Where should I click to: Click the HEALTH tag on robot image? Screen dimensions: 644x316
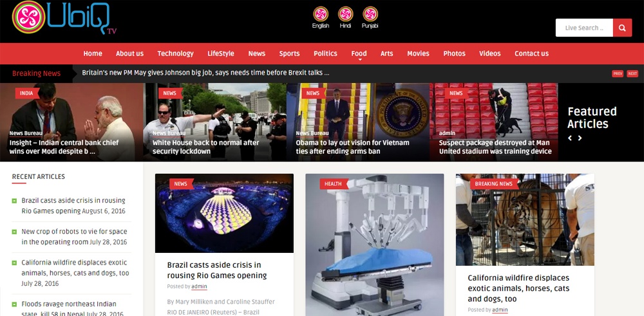[x=333, y=184]
